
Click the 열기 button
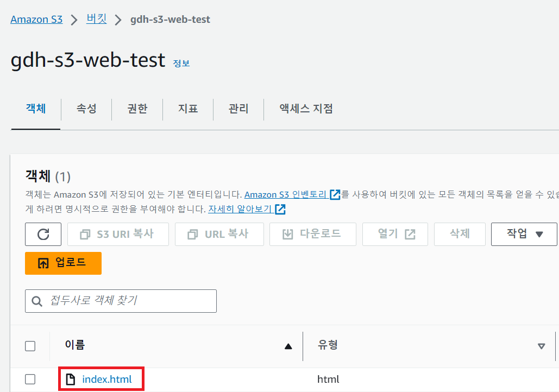(x=395, y=234)
